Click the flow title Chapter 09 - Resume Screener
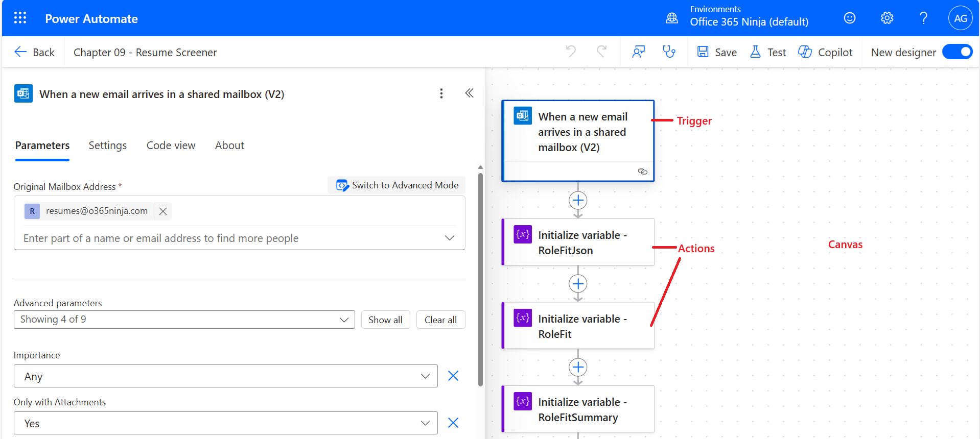 145,52
